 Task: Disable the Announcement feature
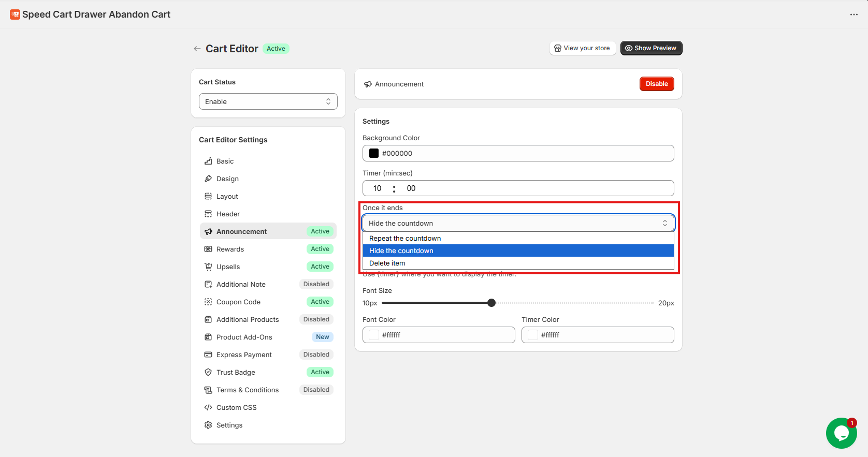point(656,84)
